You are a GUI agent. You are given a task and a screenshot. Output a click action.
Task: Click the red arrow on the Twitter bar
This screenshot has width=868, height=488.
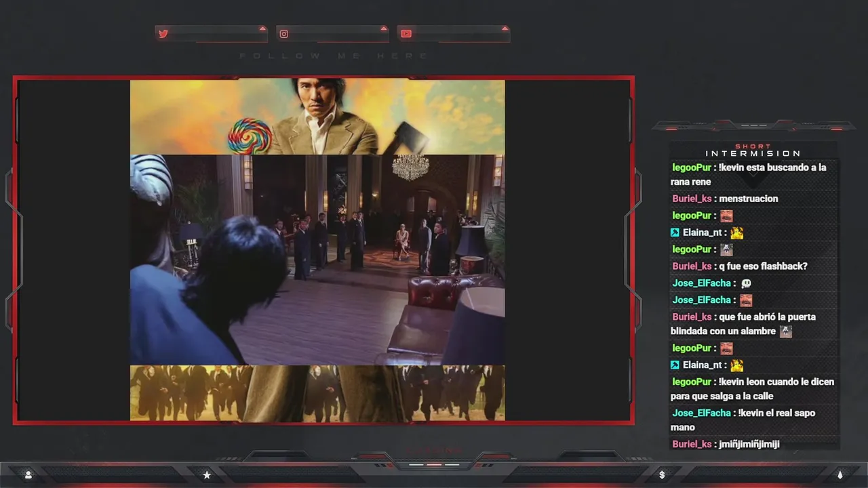tap(262, 28)
